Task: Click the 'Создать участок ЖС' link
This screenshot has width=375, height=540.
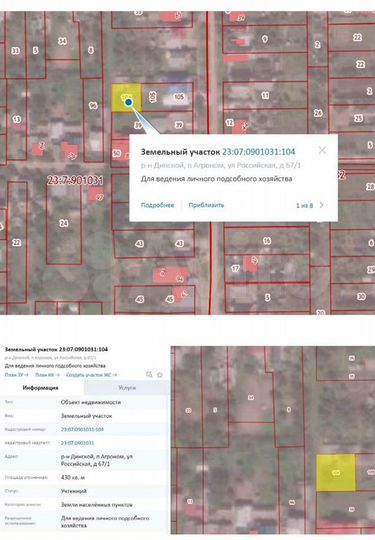Action: pos(91,375)
